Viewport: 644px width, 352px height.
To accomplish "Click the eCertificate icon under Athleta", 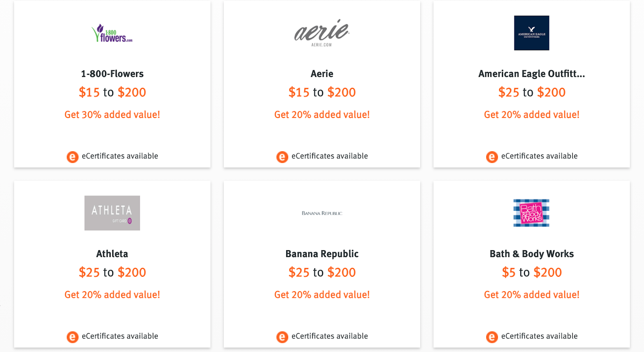I will (x=72, y=337).
